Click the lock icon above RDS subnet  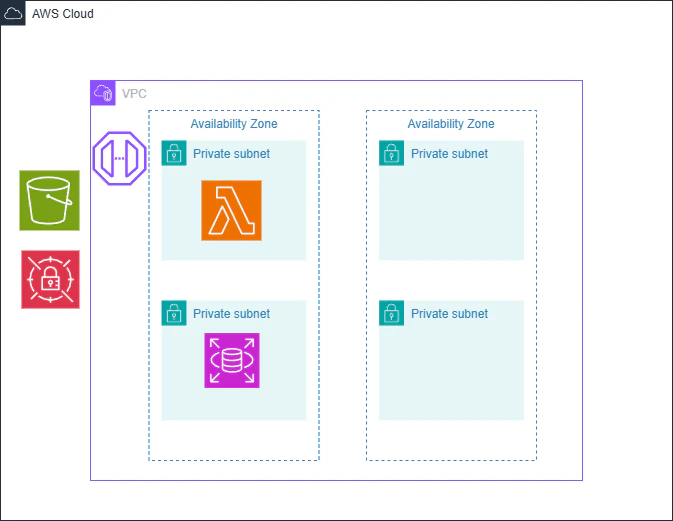pyautogui.click(x=174, y=313)
